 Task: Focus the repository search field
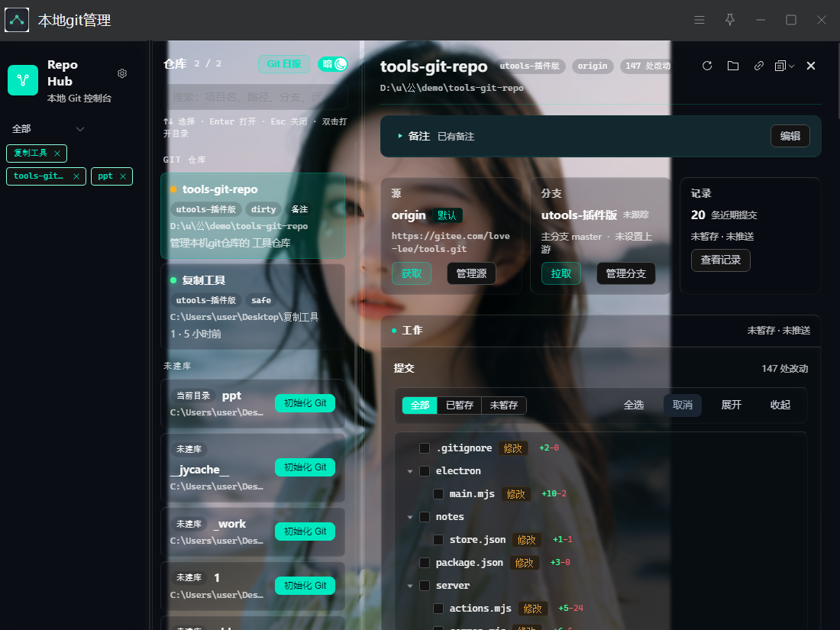coord(256,97)
